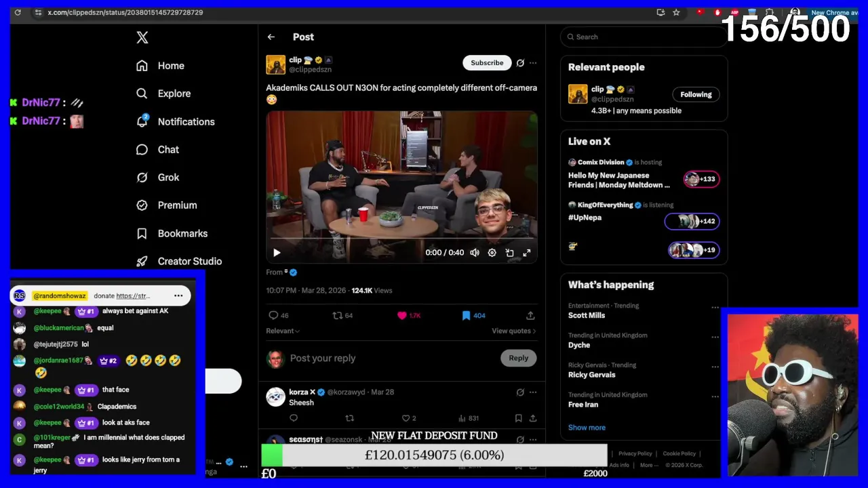Click the Search box on X
The width and height of the screenshot is (868, 488).
[644, 37]
